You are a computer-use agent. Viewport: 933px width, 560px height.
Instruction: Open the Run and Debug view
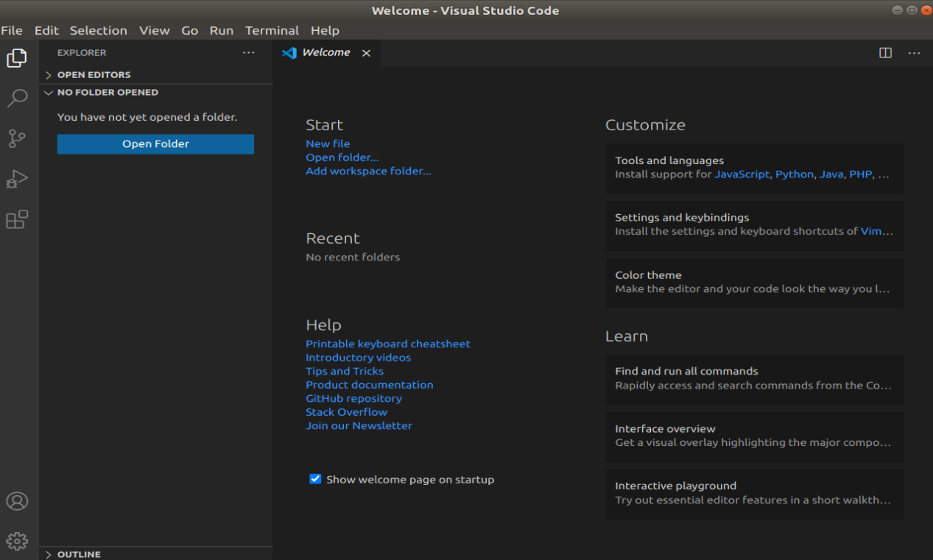tap(16, 179)
